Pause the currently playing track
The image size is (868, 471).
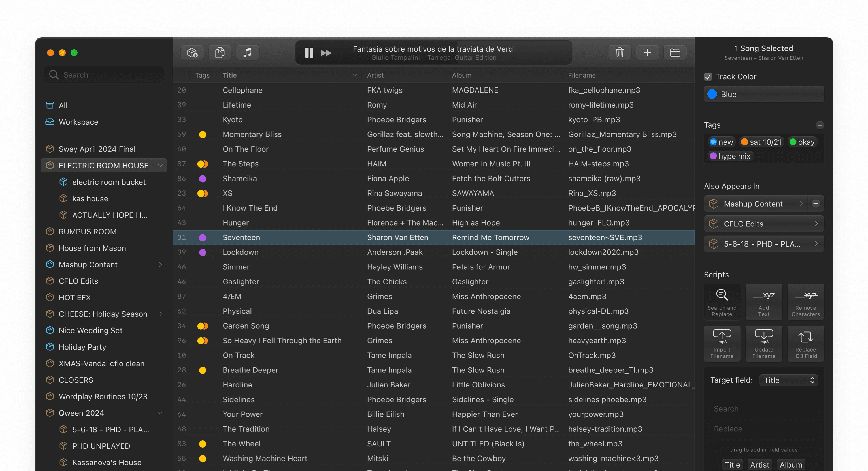(309, 53)
